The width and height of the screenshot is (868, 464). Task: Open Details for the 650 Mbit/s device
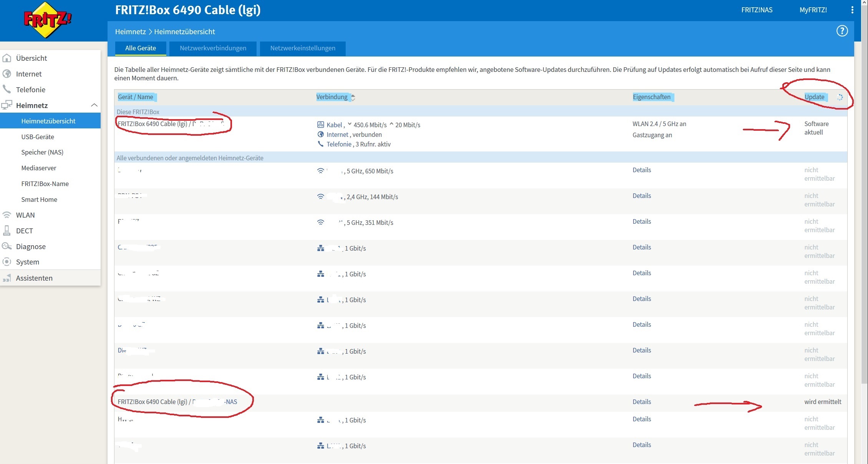(x=642, y=170)
